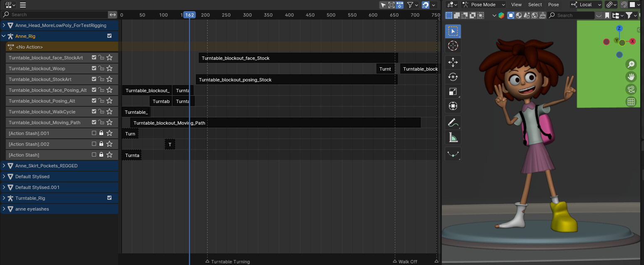The image size is (644, 265).
Task: Toggle solo star on Turntable_blockout_StockArt track
Action: 109,79
